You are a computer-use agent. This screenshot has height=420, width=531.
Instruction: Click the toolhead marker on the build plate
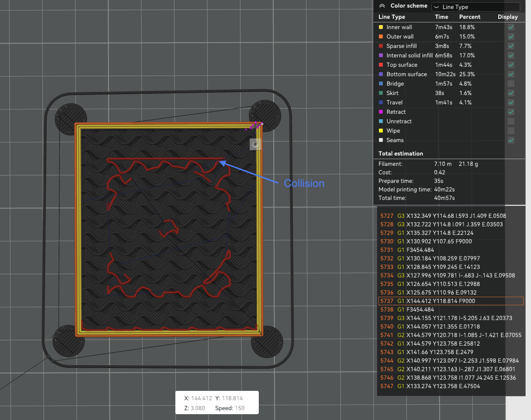pos(255,144)
